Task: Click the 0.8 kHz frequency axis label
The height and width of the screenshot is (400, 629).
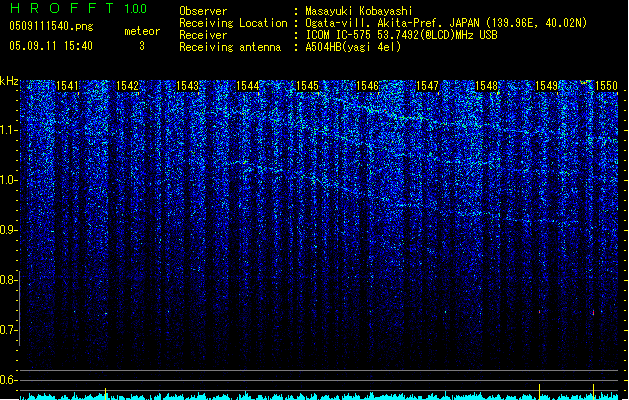Action: coord(9,280)
